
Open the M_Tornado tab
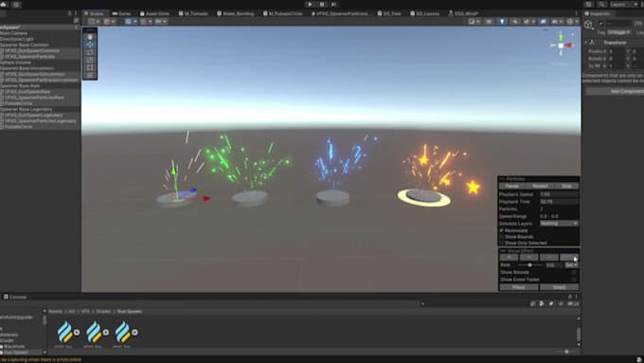click(193, 13)
